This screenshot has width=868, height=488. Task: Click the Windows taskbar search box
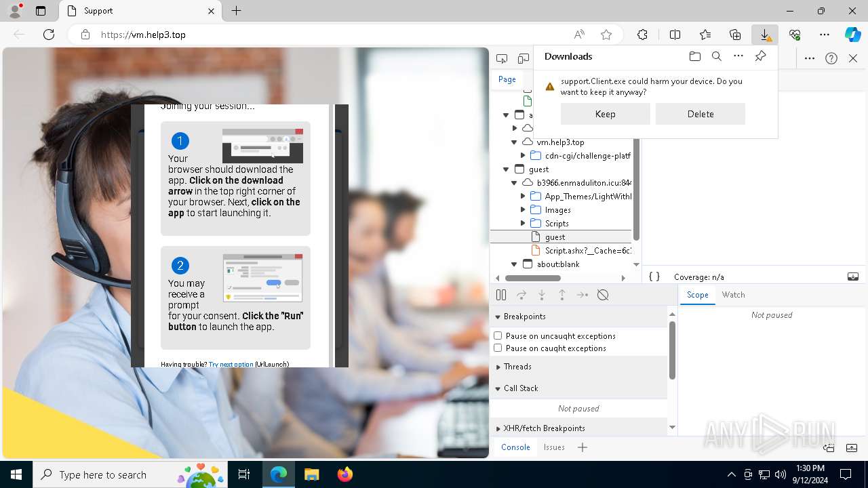(131, 474)
